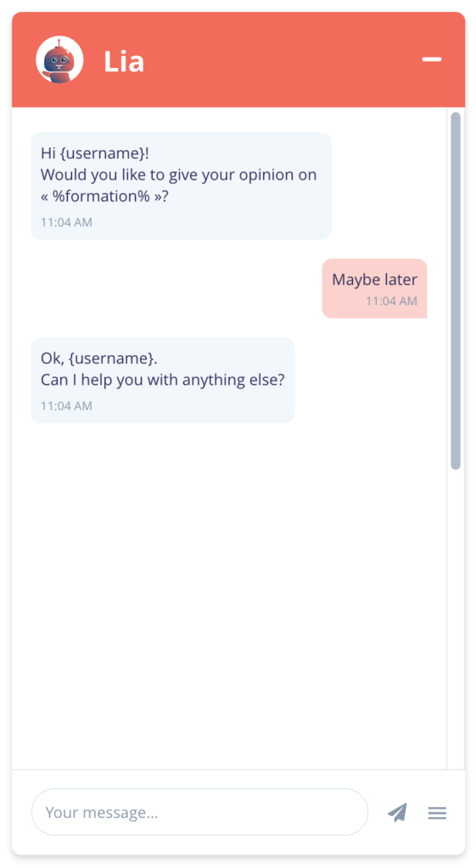The width and height of the screenshot is (476, 868).
Task: Focus the 'Your message...' input field
Action: [x=199, y=811]
